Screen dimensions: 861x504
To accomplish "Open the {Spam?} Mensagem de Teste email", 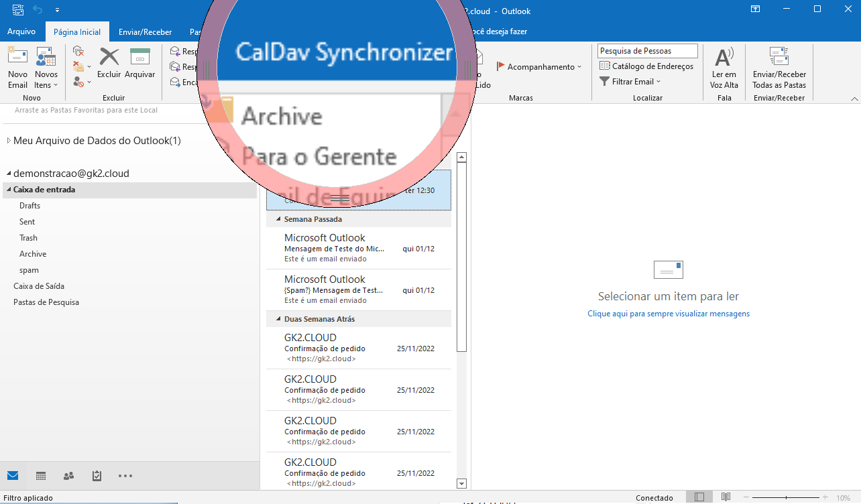I will (x=359, y=290).
